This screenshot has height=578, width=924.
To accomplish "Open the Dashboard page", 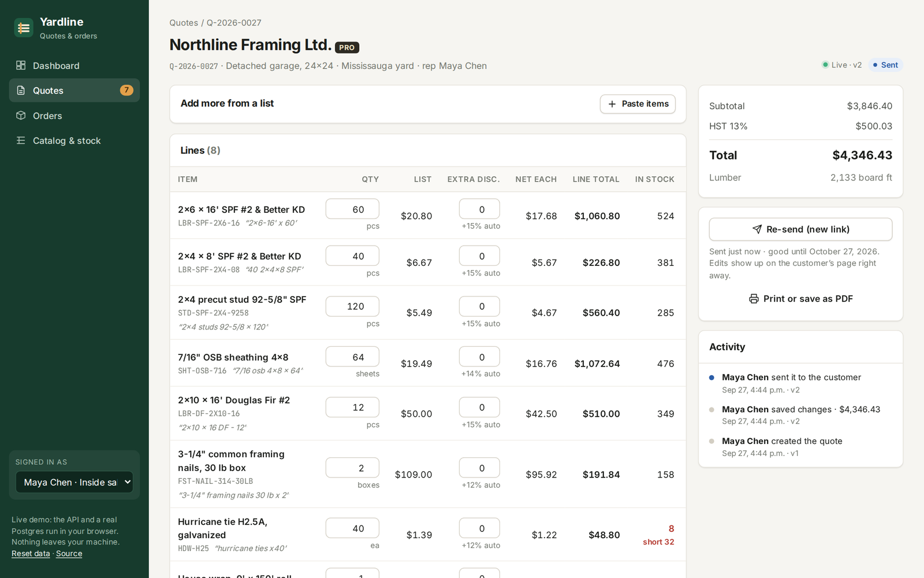I will [x=74, y=65].
